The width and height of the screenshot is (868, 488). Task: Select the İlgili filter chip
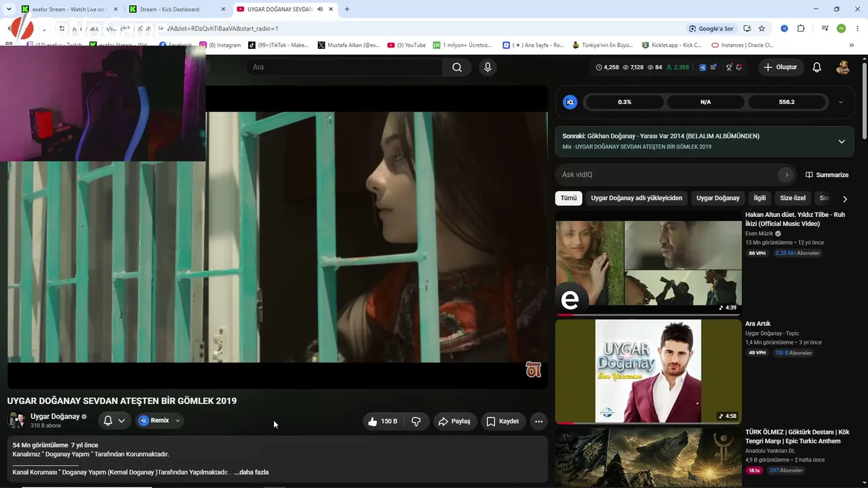point(759,198)
